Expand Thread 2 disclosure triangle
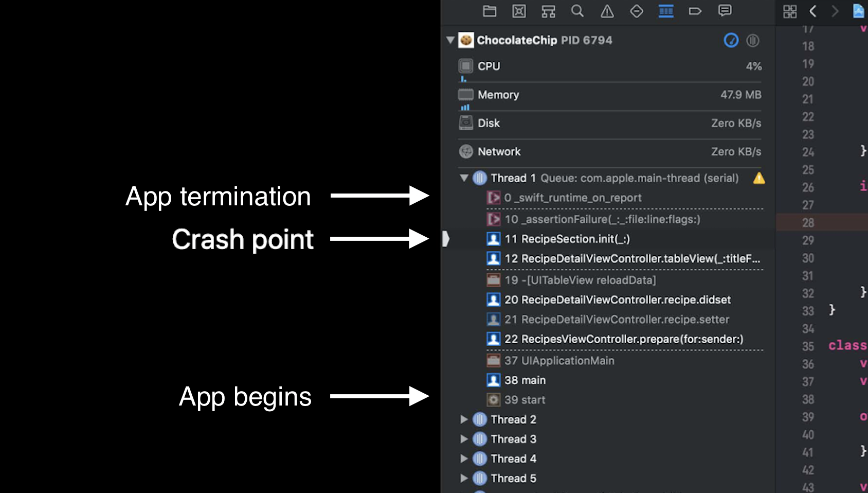Image resolution: width=868 pixels, height=493 pixels. (463, 419)
